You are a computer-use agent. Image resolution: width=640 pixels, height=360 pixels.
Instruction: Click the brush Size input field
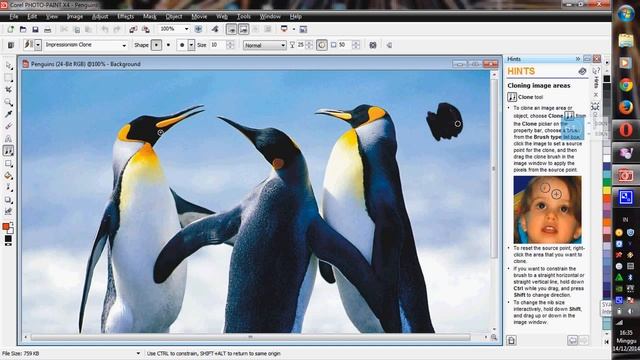coord(218,45)
